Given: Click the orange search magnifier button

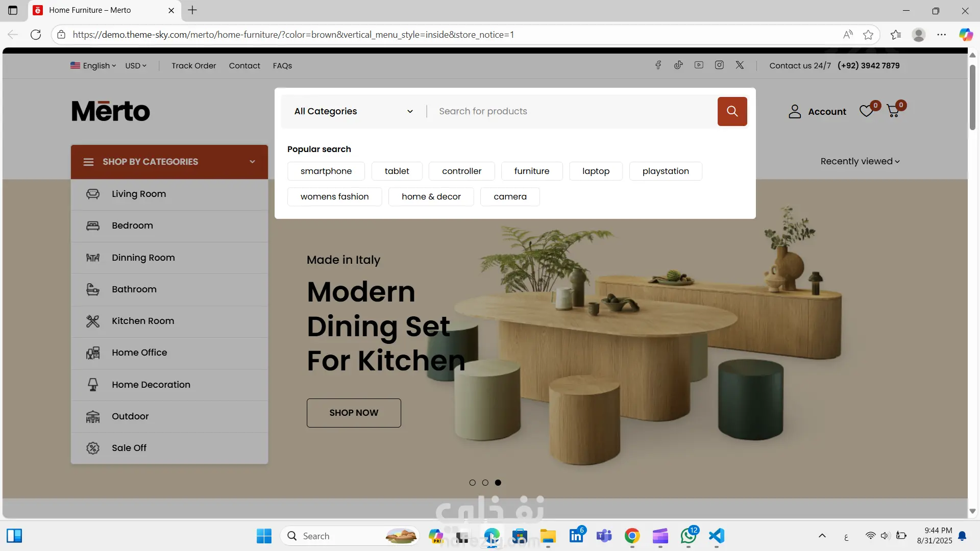Looking at the screenshot, I should pyautogui.click(x=732, y=111).
